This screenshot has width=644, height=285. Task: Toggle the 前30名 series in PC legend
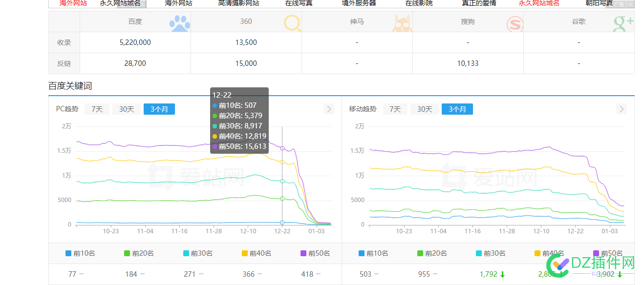click(x=197, y=253)
